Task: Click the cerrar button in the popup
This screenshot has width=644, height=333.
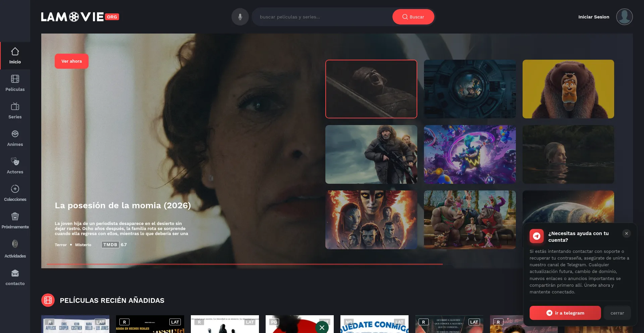Action: 617,313
